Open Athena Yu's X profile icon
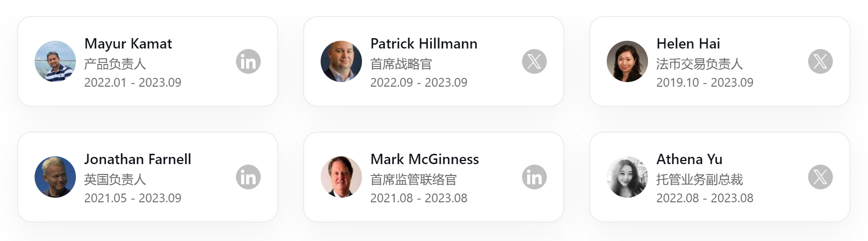 pos(820,178)
